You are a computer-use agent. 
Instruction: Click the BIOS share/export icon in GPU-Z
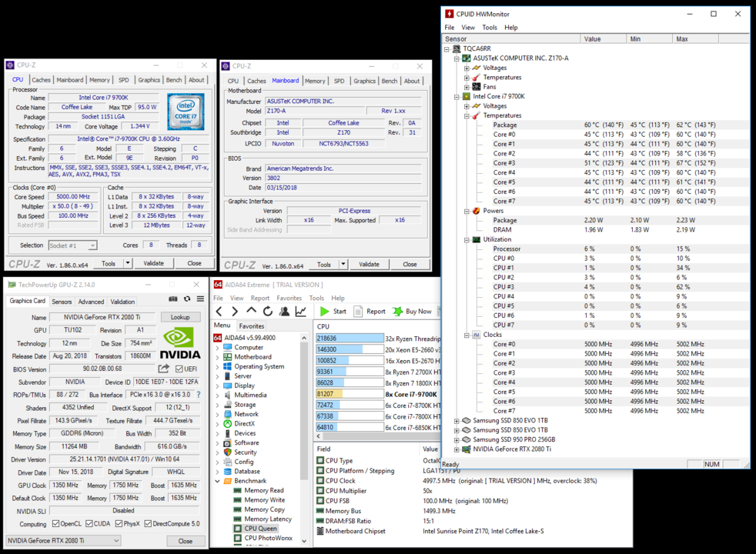(x=164, y=369)
